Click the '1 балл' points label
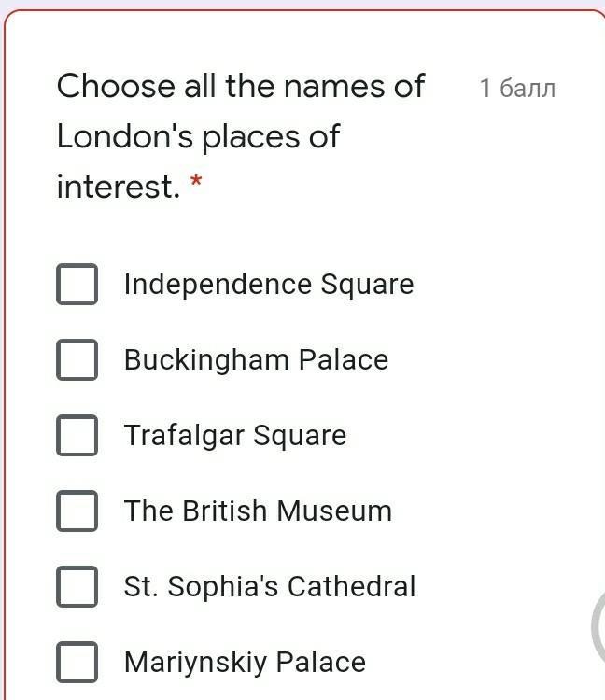The height and width of the screenshot is (700, 605). coord(517,89)
